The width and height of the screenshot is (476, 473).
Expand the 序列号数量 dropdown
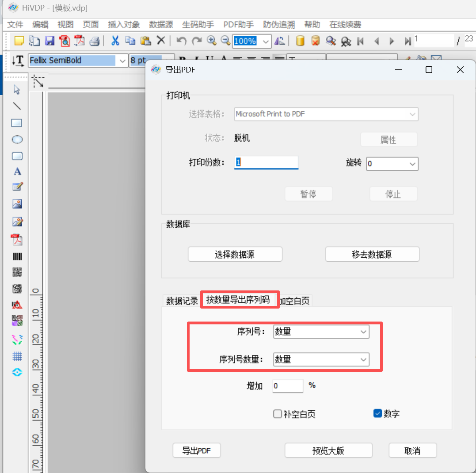[x=321, y=360]
